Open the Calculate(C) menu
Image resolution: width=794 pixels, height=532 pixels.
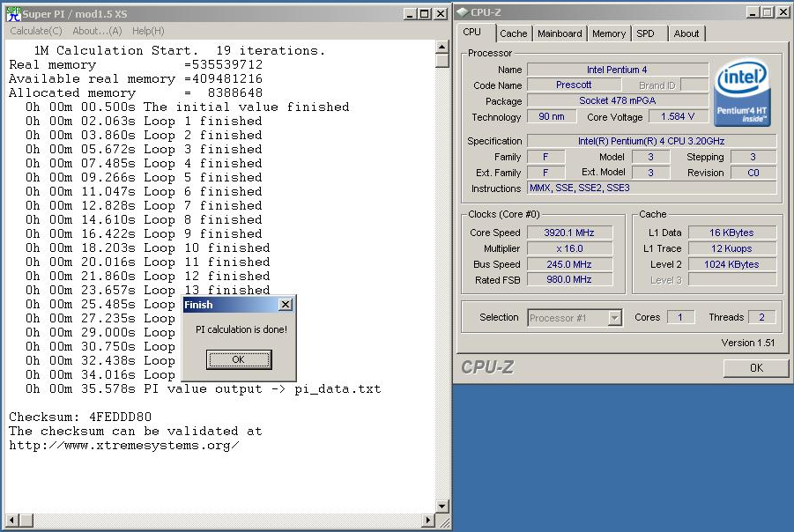[x=36, y=31]
